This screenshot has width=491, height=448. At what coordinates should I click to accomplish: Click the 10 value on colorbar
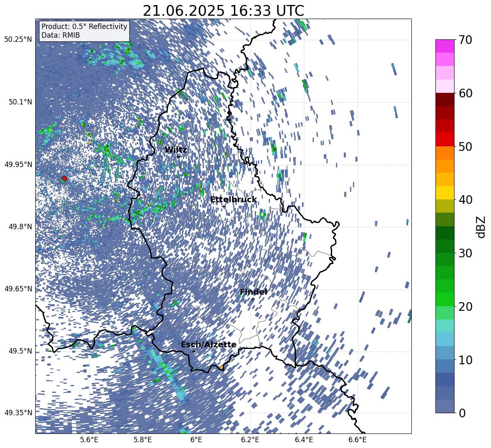pyautogui.click(x=465, y=360)
